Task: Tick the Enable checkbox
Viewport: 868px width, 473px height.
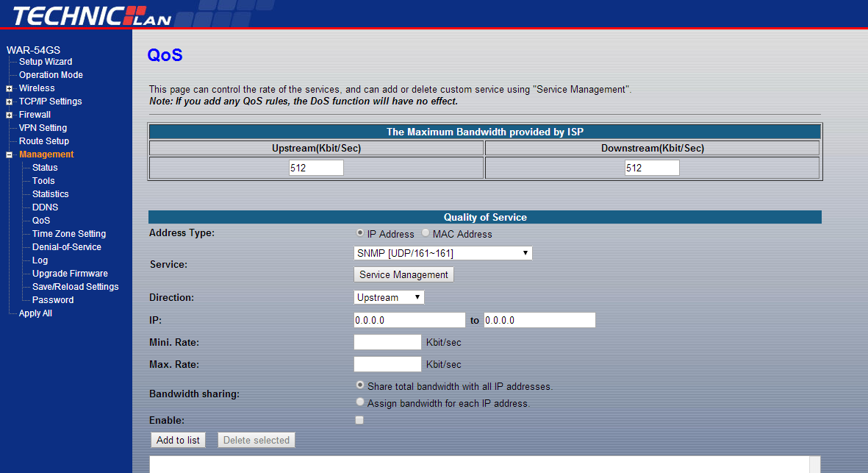Action: point(359,420)
